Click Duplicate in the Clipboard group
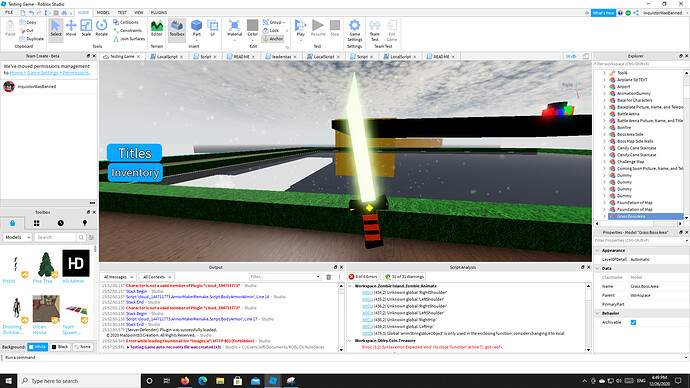The width and height of the screenshot is (690, 388). pyautogui.click(x=32, y=39)
